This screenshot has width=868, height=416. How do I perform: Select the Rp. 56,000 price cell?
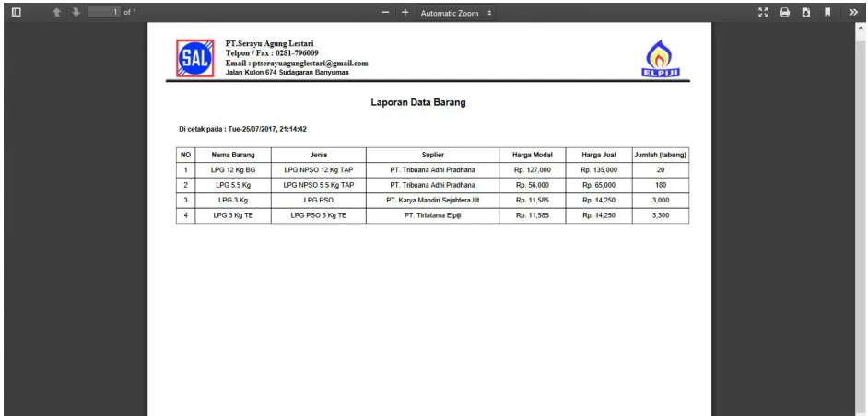click(x=532, y=185)
